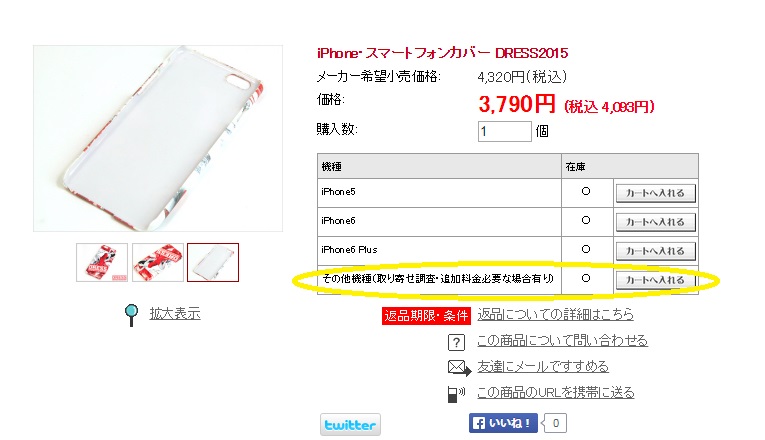
Task: Click the Facebook いいね! like button
Action: [x=503, y=423]
